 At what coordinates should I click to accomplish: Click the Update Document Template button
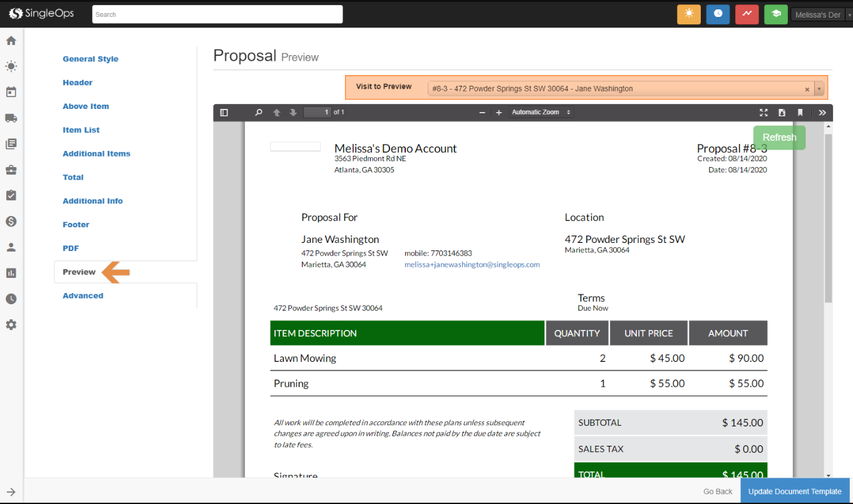pos(795,491)
